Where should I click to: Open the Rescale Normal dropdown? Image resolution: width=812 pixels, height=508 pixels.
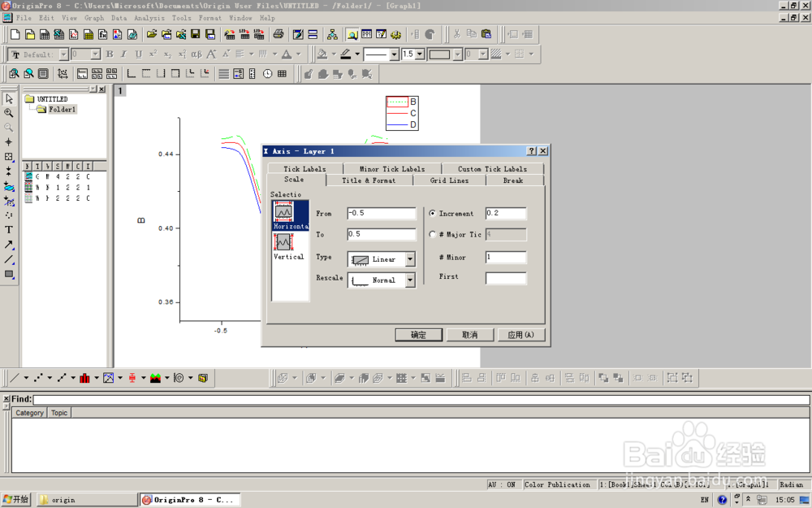[410, 280]
